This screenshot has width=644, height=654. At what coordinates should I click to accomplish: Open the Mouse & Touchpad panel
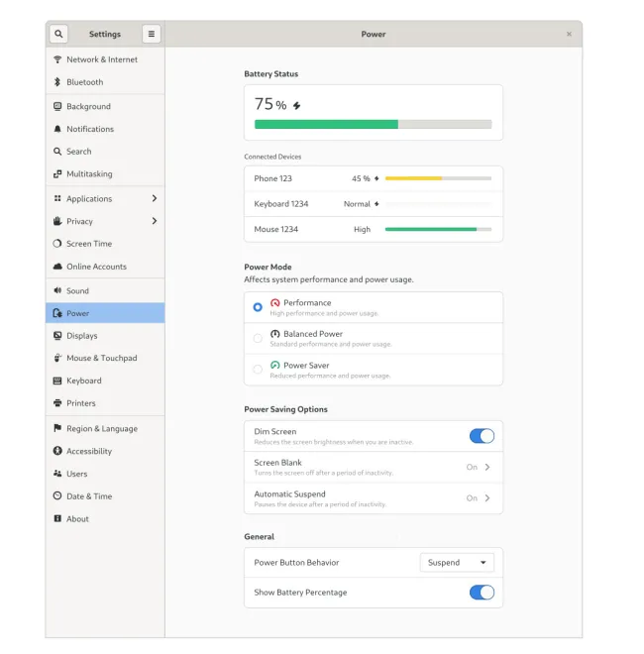point(101,358)
